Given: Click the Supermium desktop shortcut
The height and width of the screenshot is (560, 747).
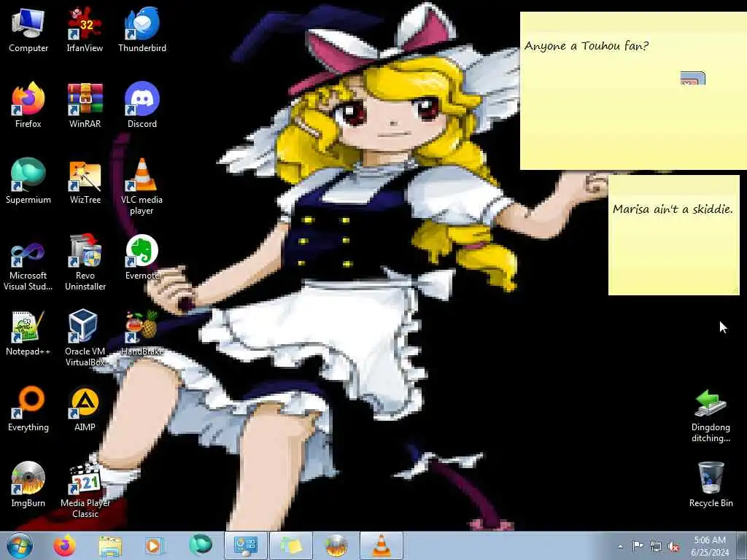Looking at the screenshot, I should [x=28, y=182].
